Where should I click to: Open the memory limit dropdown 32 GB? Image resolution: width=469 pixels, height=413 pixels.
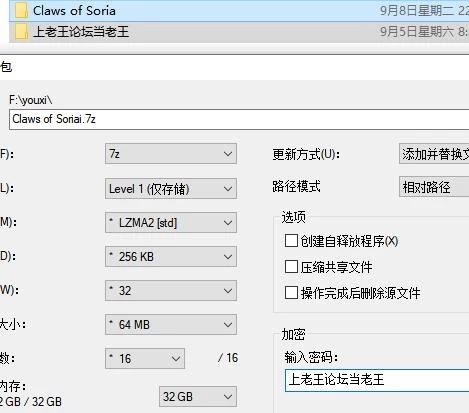coord(198,397)
